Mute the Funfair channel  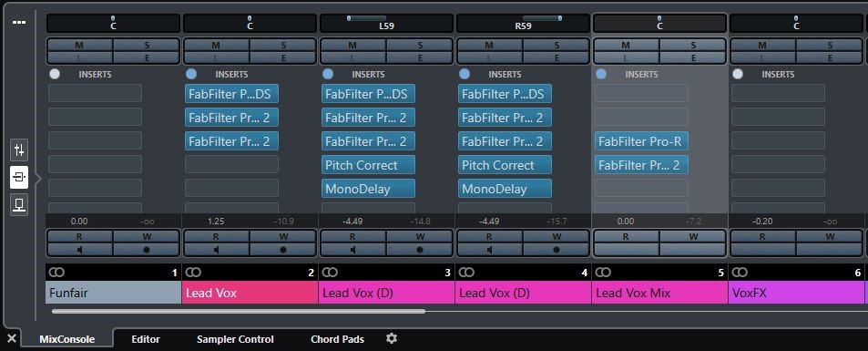(x=80, y=45)
